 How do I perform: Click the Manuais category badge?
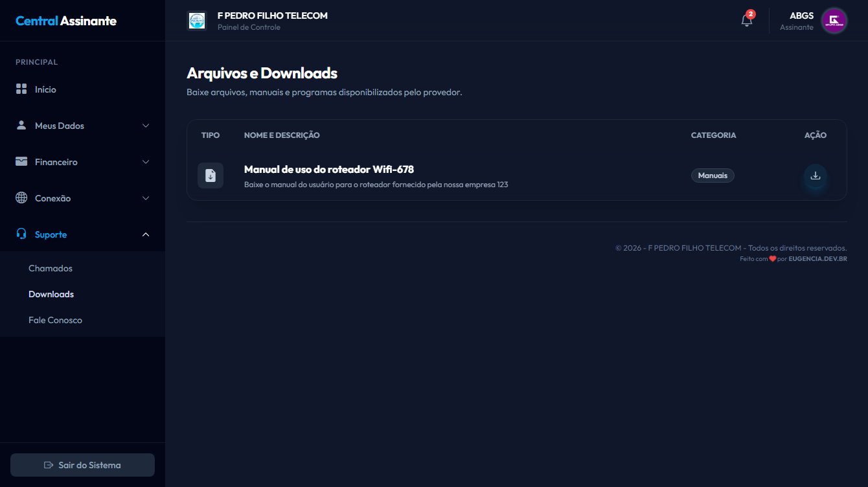point(713,175)
